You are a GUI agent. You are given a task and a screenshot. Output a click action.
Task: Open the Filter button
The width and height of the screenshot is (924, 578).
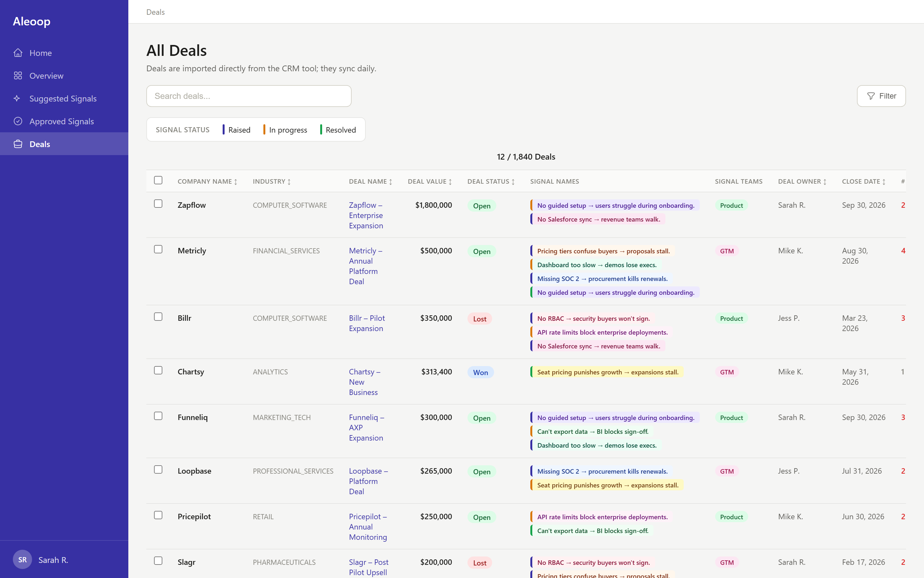pos(881,96)
